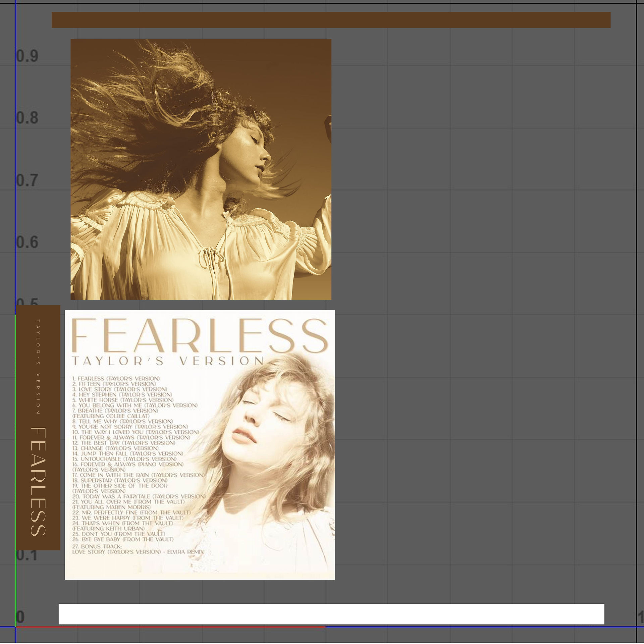Click track "6. You Belong With Me"
Viewport: 644px width, 644px height.
click(x=135, y=405)
